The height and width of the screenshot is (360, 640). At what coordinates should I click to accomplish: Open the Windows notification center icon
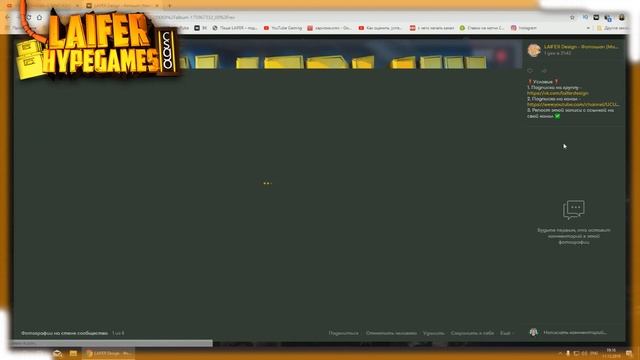pos(629,353)
